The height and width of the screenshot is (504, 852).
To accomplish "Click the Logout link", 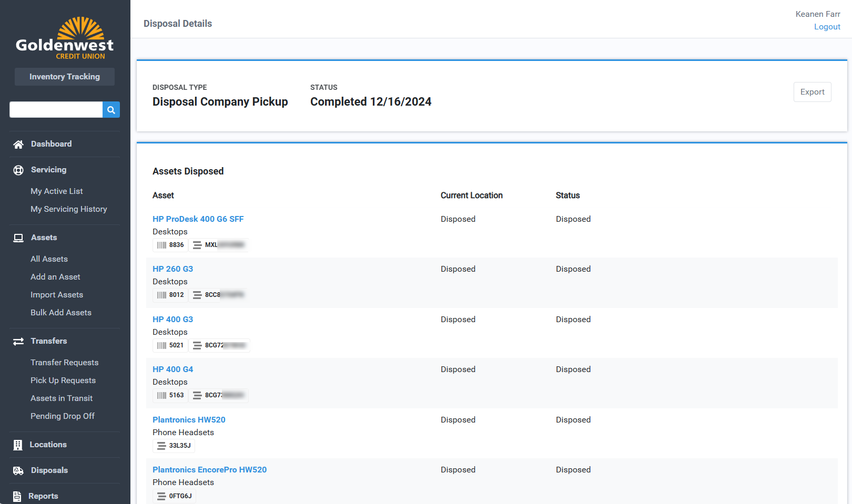I will 827,27.
